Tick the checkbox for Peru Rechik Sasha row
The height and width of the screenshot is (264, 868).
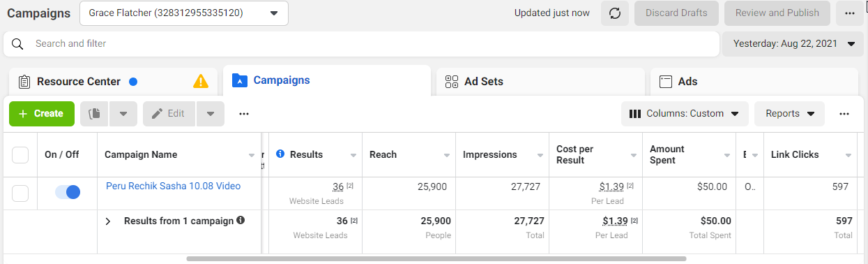click(x=20, y=193)
